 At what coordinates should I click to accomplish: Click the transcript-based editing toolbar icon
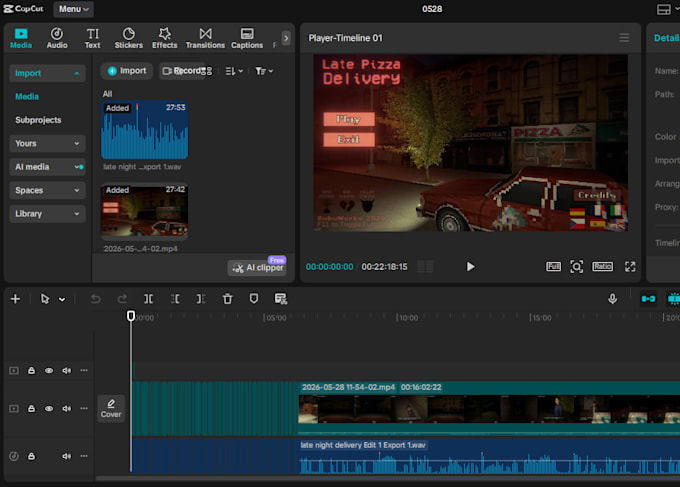281,299
